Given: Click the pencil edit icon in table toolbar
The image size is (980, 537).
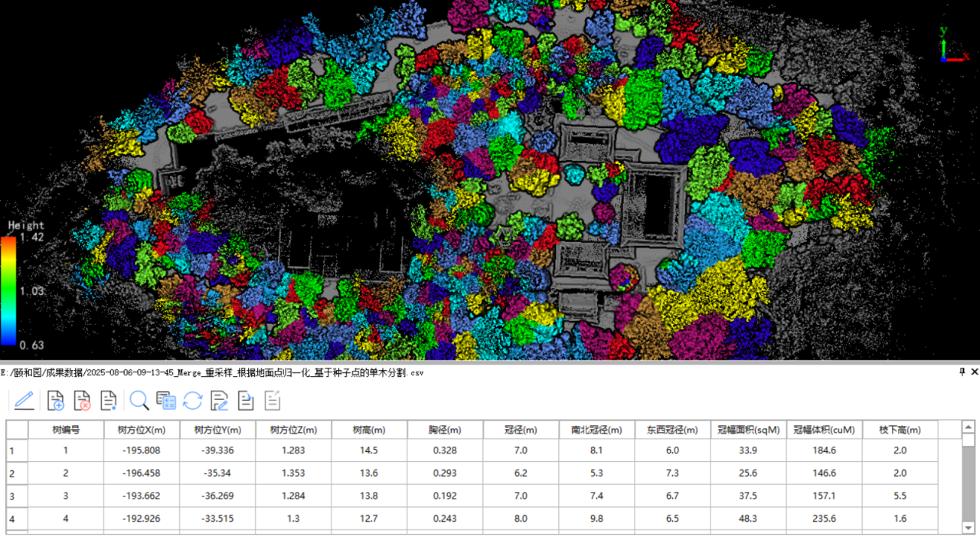Looking at the screenshot, I should pyautogui.click(x=24, y=400).
